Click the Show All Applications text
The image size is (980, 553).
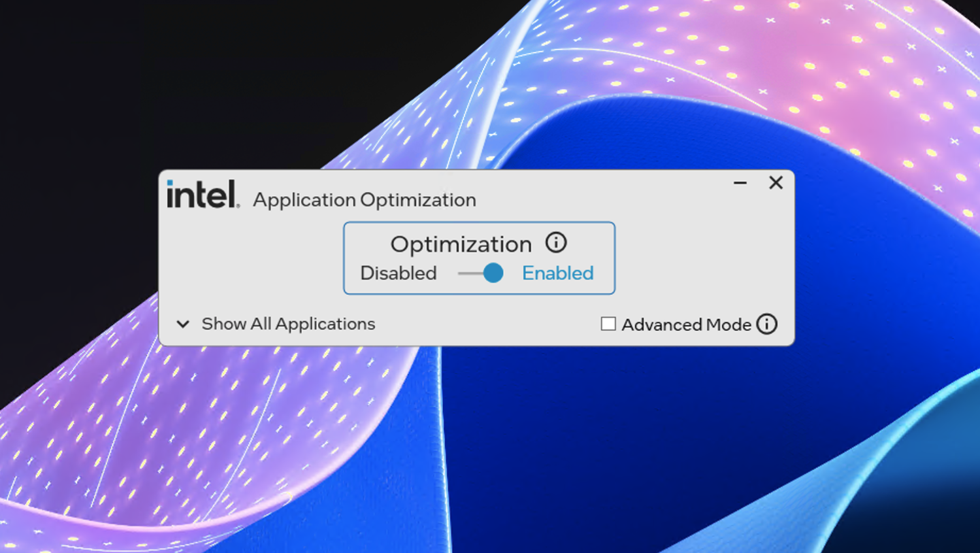pyautogui.click(x=288, y=324)
